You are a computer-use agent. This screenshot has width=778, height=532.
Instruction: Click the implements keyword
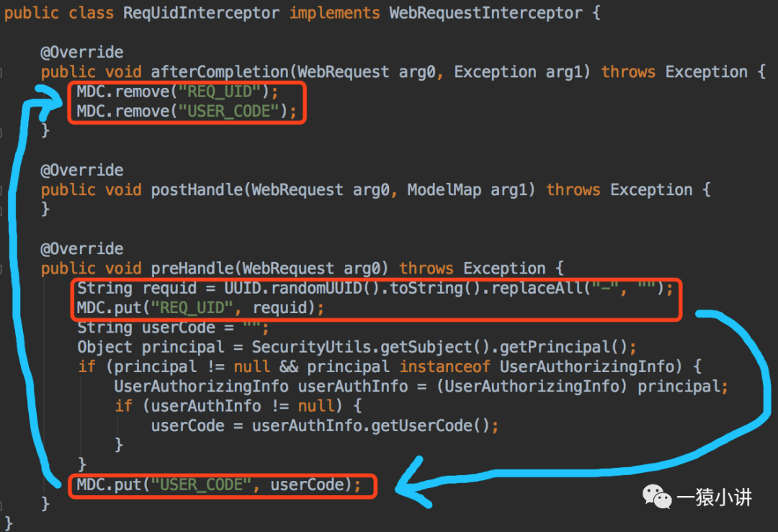pyautogui.click(x=334, y=13)
